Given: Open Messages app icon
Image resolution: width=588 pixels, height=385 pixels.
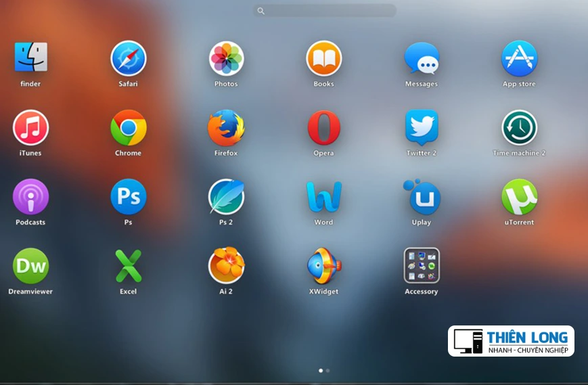Looking at the screenshot, I should pyautogui.click(x=422, y=58).
